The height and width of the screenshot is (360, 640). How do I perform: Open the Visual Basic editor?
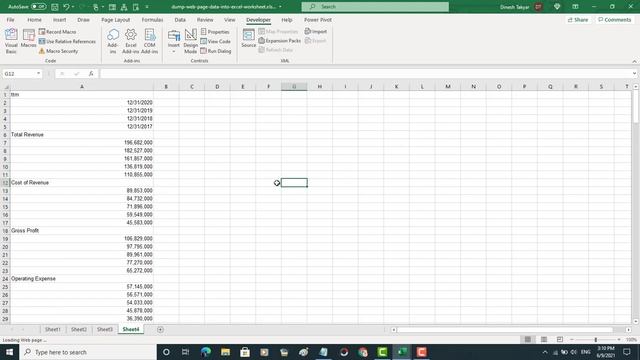click(11, 41)
